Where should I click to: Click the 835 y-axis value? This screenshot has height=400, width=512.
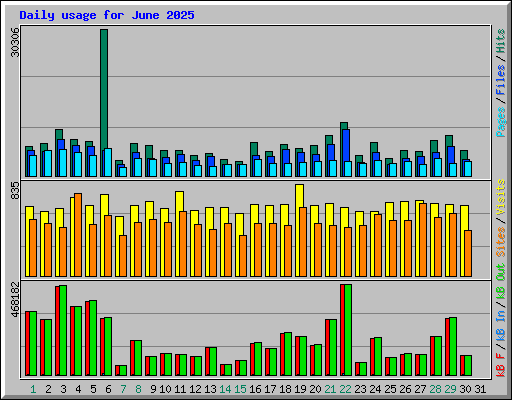coord(15,191)
